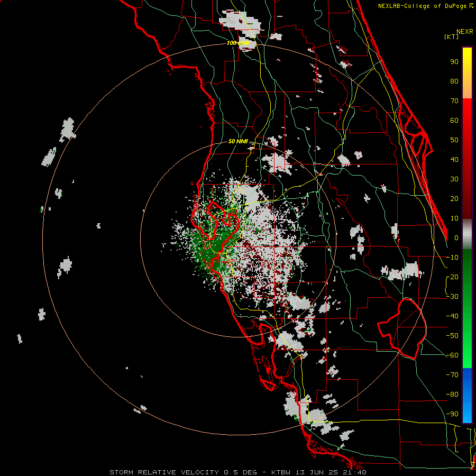
Task: Click the -20 scale value
Action: click(x=452, y=277)
